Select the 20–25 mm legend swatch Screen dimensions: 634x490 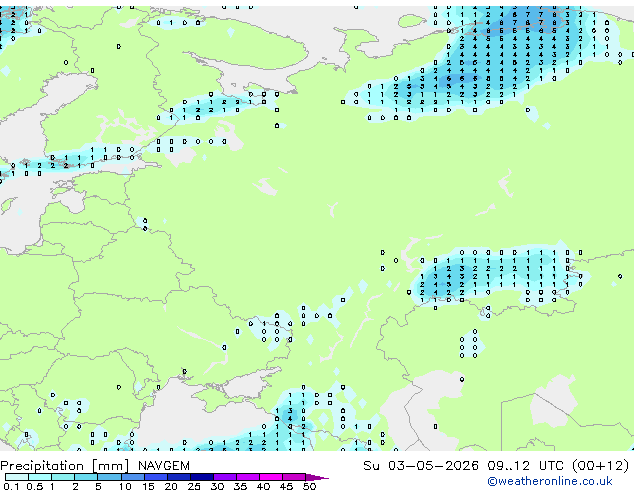click(x=179, y=477)
